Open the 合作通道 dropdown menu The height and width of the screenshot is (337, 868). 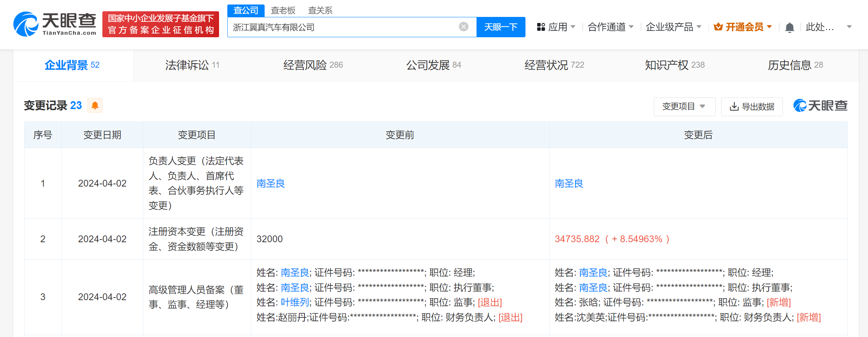click(610, 27)
